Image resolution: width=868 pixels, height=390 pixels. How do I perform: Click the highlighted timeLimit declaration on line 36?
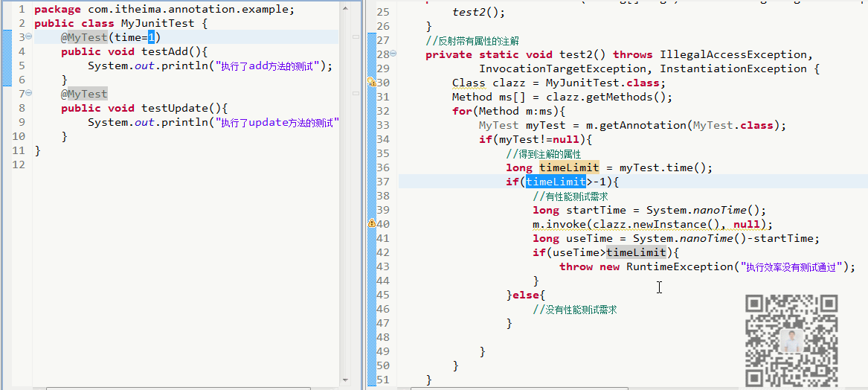tap(569, 167)
